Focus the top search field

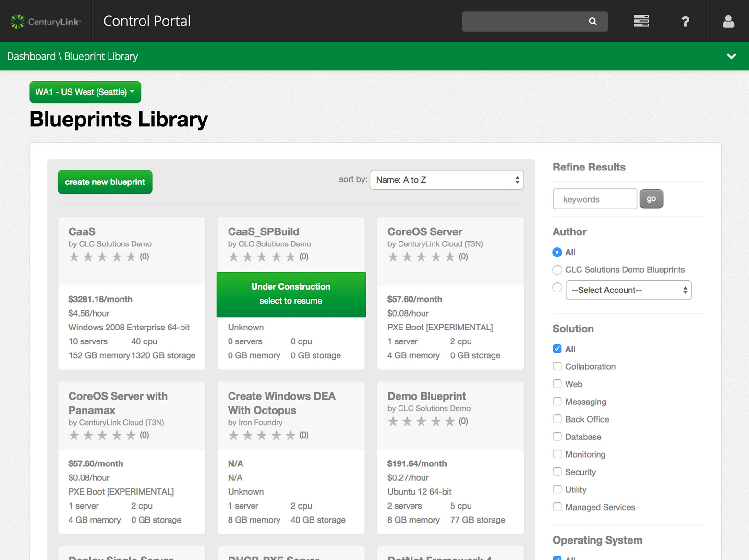tap(535, 21)
